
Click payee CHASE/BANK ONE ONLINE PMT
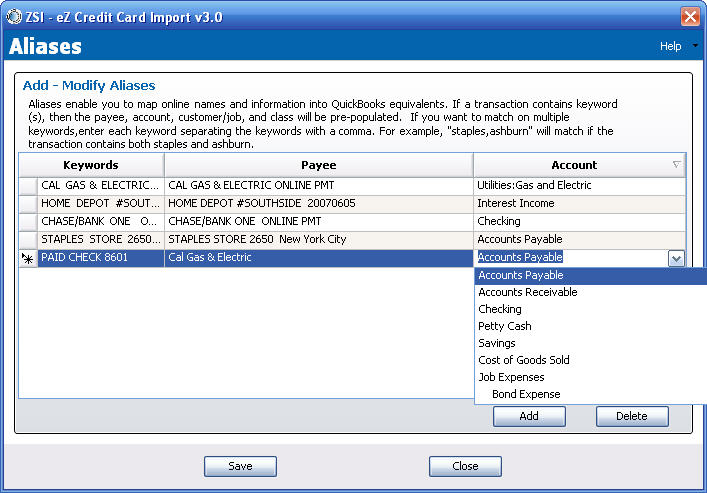[319, 222]
